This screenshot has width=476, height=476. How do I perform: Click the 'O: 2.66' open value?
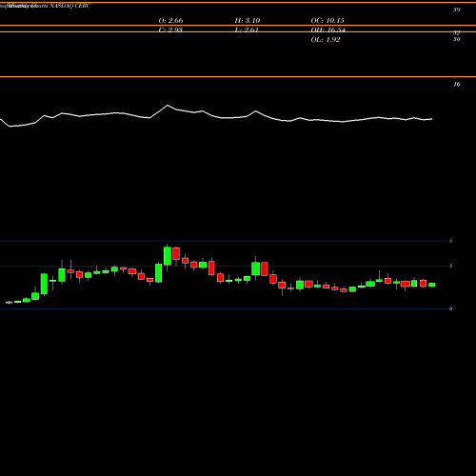pos(170,20)
